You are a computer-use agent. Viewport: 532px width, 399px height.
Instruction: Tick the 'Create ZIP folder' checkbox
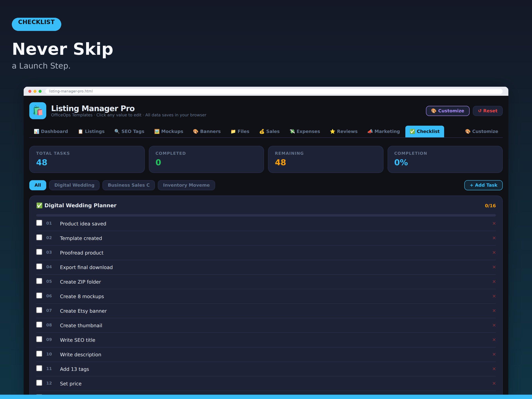pos(39,281)
